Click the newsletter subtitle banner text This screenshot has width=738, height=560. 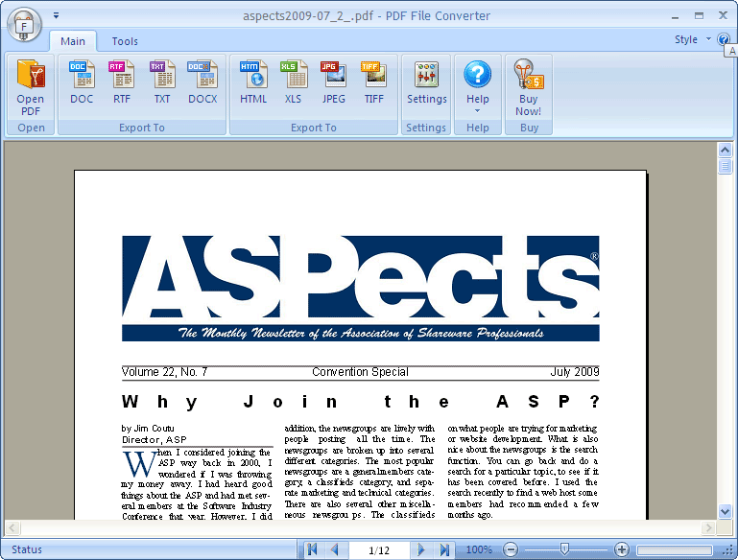pyautogui.click(x=361, y=333)
